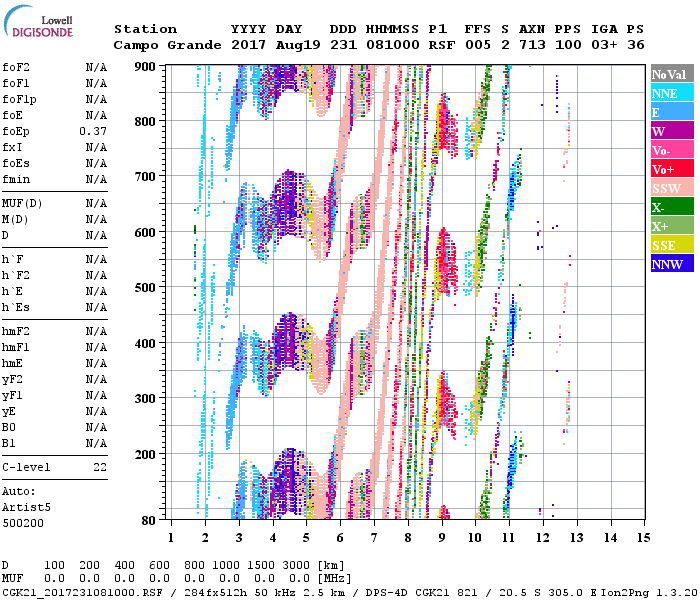The width and height of the screenshot is (700, 600).
Task: Select the X+ legend swatch
Action: [x=672, y=226]
